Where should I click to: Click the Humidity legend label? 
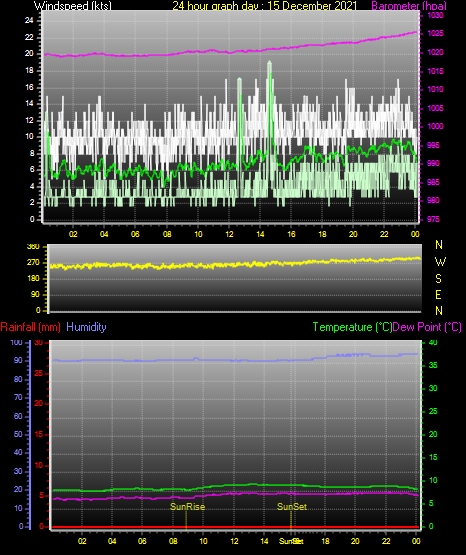coord(86,327)
